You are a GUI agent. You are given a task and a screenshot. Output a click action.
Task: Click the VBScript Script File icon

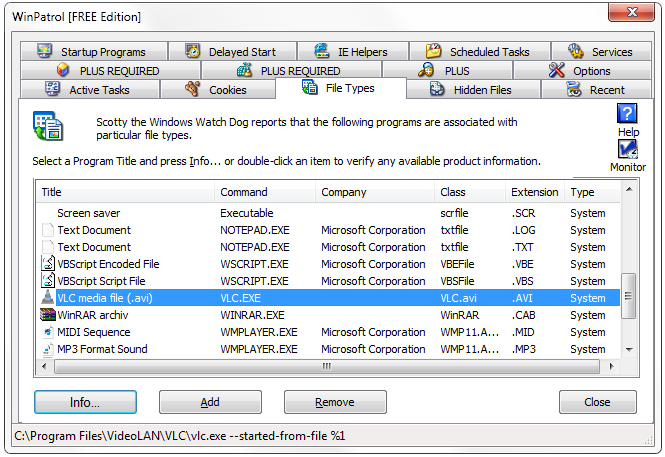[48, 280]
